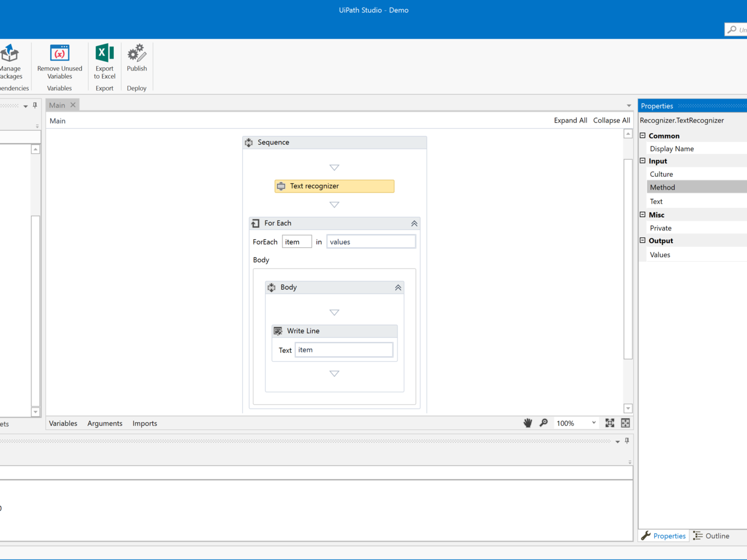The height and width of the screenshot is (560, 747).
Task: Open the Variables panel tab
Action: point(63,423)
